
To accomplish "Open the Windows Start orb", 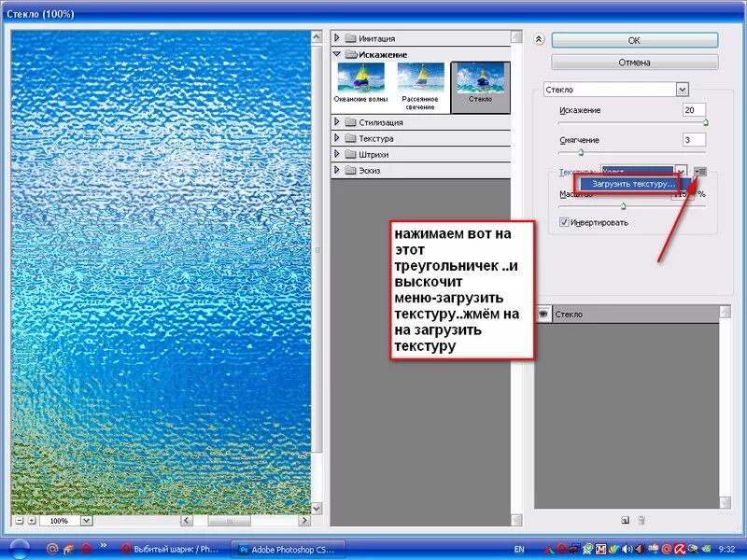I will tap(19, 549).
